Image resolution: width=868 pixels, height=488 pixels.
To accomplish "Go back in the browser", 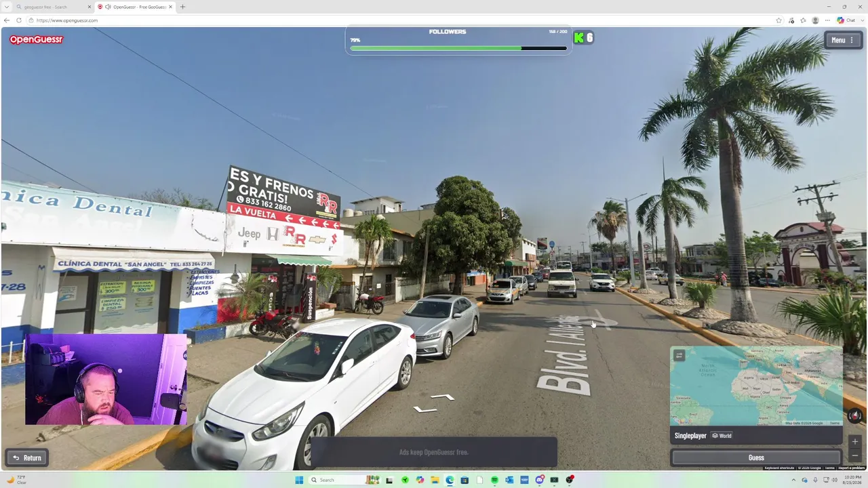I will click(x=7, y=20).
